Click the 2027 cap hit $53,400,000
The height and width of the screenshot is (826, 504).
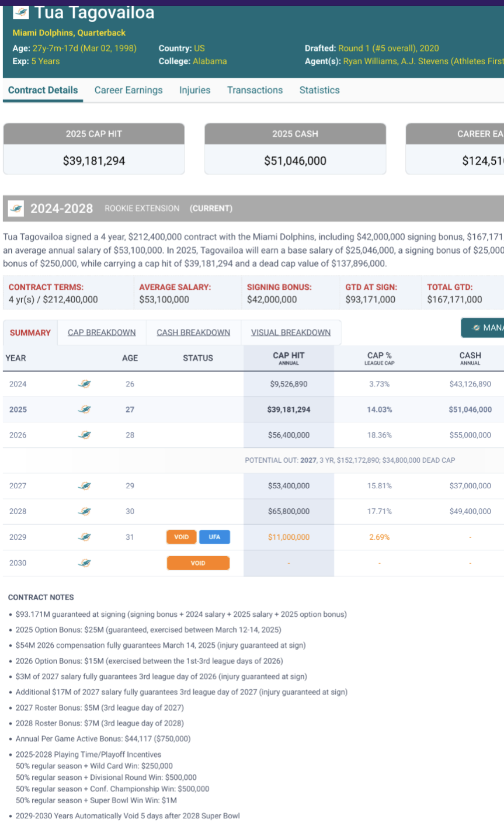pos(289,485)
